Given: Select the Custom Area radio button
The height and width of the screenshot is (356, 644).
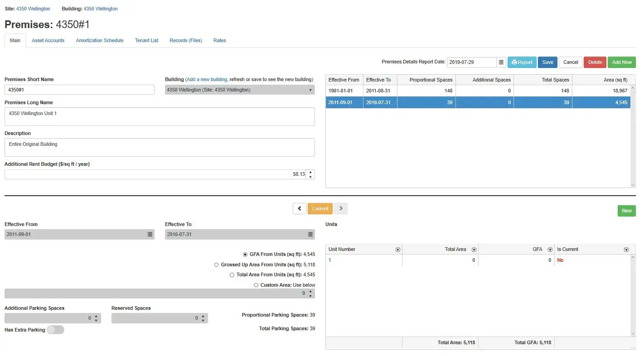Looking at the screenshot, I should coord(255,284).
